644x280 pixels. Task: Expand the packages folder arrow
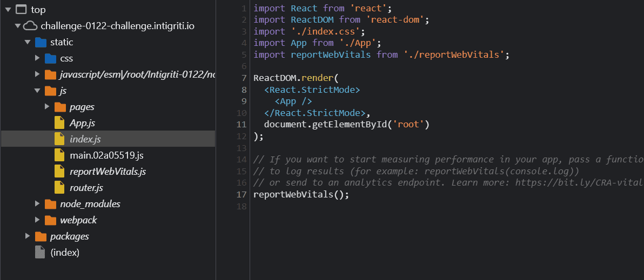(x=28, y=236)
